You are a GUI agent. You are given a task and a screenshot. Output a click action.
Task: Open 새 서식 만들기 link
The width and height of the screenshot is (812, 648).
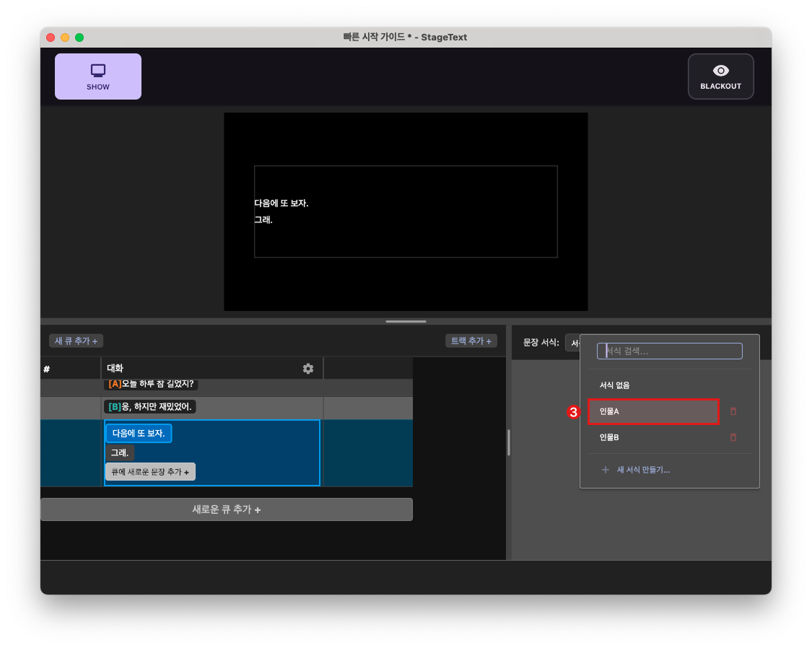click(x=642, y=469)
